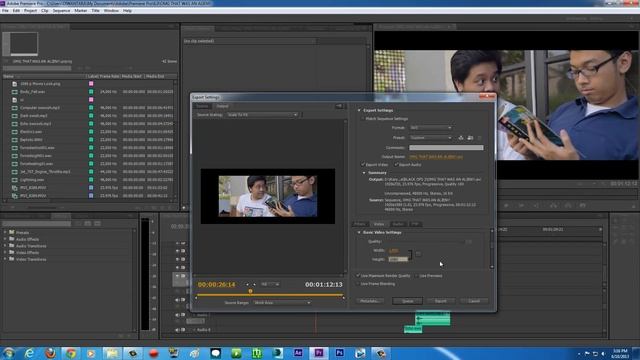The width and height of the screenshot is (640, 360).
Task: Click Lightning.wav label color swatch
Action: click(91, 180)
